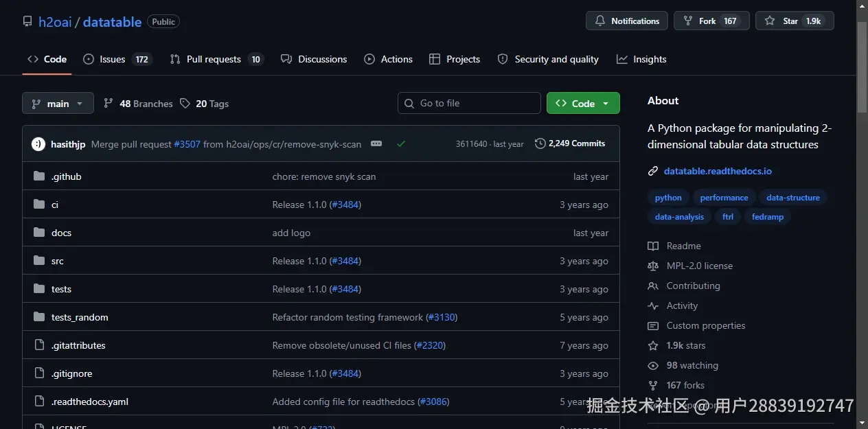This screenshot has height=429, width=868.
Task: Open datatable.readthedocs.io website link
Action: click(x=718, y=171)
